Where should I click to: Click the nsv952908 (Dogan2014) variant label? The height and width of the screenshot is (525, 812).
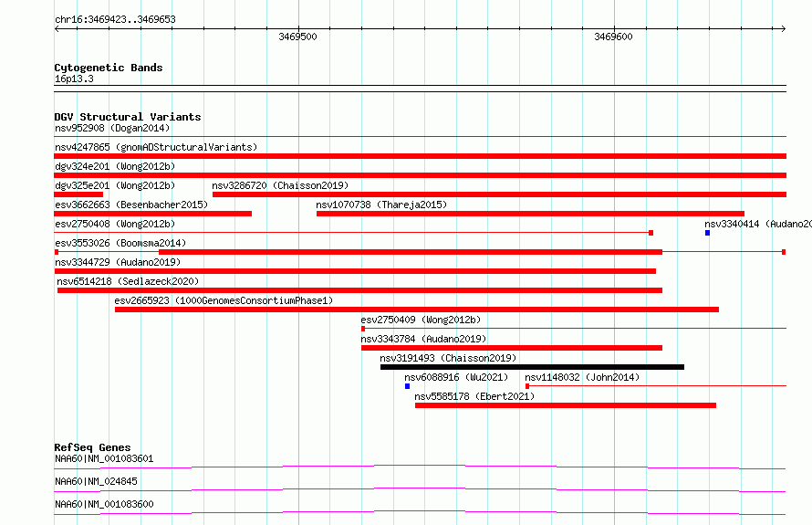112,128
